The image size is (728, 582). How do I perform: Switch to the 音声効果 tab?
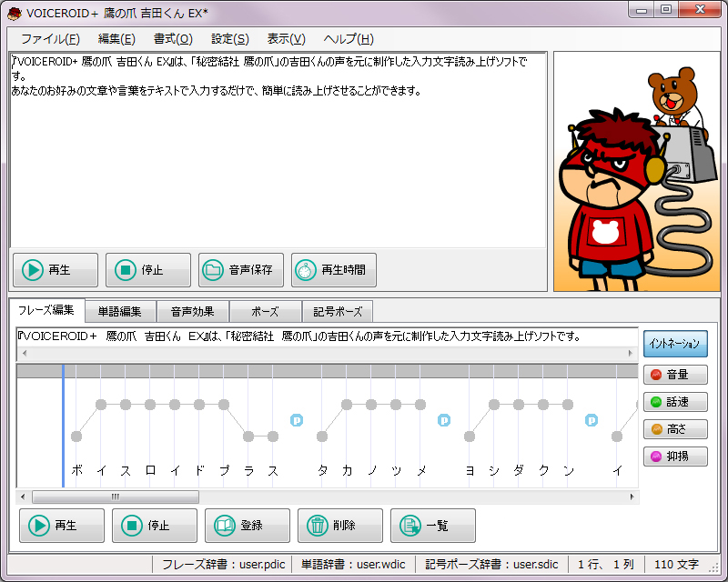point(192,312)
